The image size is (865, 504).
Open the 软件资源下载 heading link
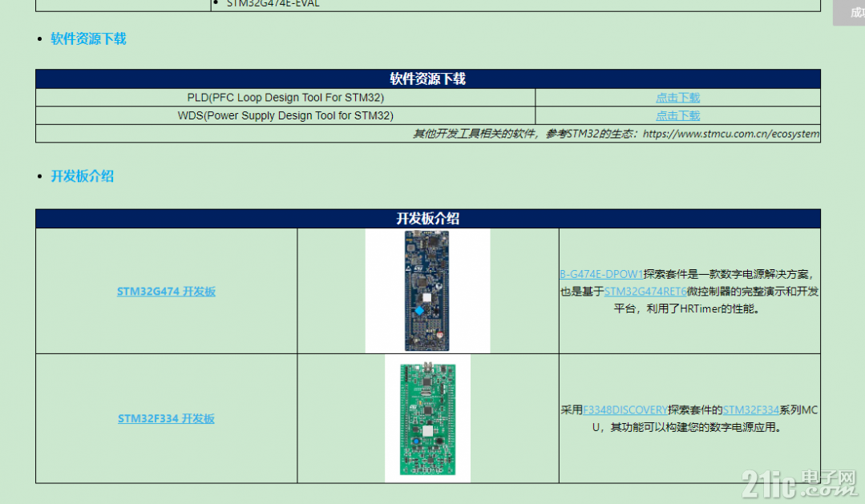(x=88, y=38)
